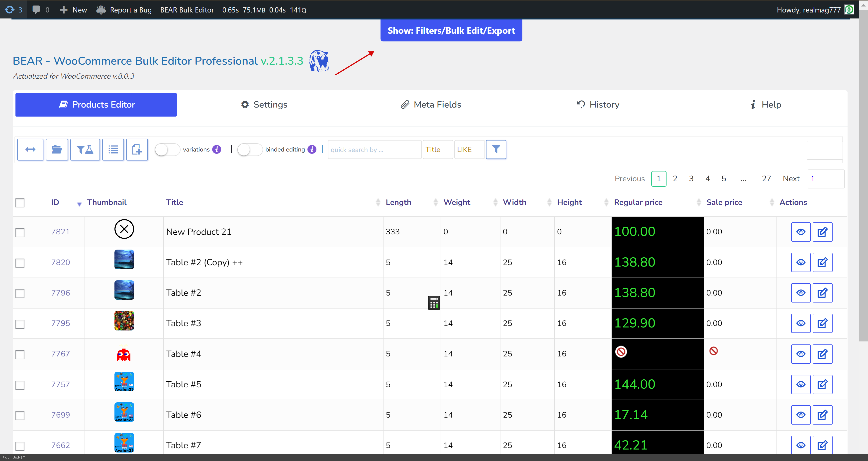Check the checkbox for product 7821
The height and width of the screenshot is (461, 868).
[20, 232]
